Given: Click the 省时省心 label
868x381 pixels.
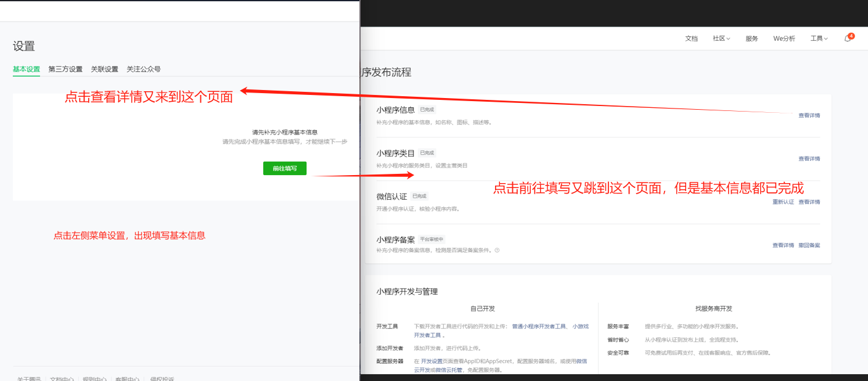Looking at the screenshot, I should pyautogui.click(x=618, y=340).
